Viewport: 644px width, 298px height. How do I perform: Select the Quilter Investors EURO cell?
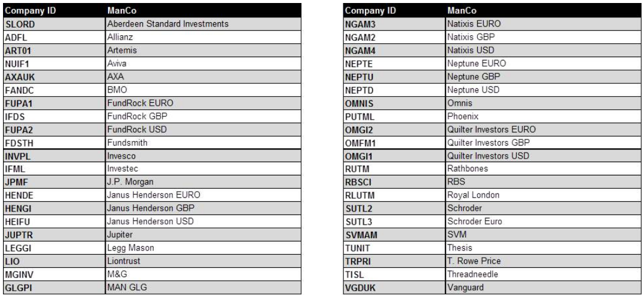point(543,130)
